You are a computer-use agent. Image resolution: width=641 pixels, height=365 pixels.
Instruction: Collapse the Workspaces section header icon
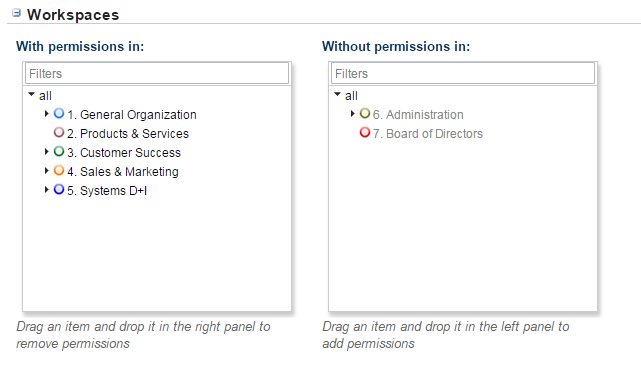(16, 13)
